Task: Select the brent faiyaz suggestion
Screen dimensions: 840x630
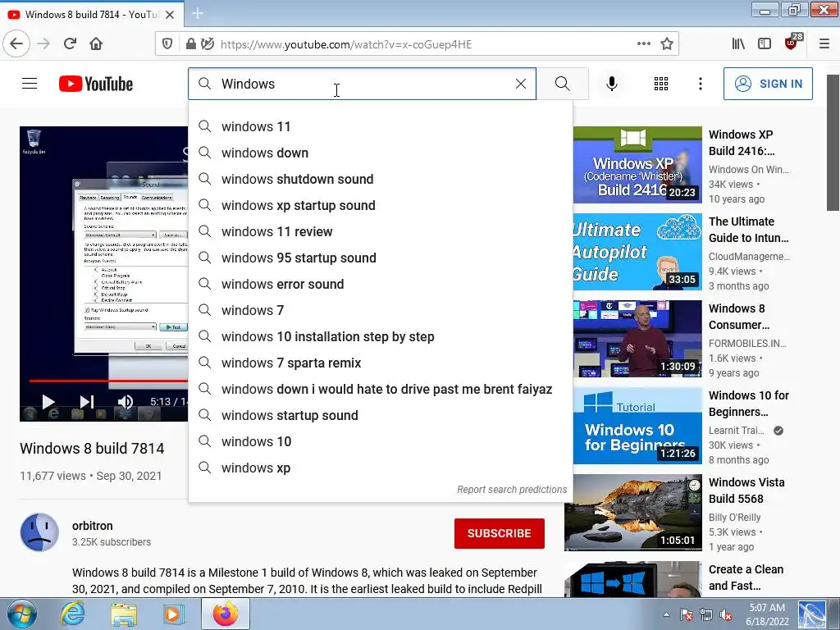Action: coord(381,390)
